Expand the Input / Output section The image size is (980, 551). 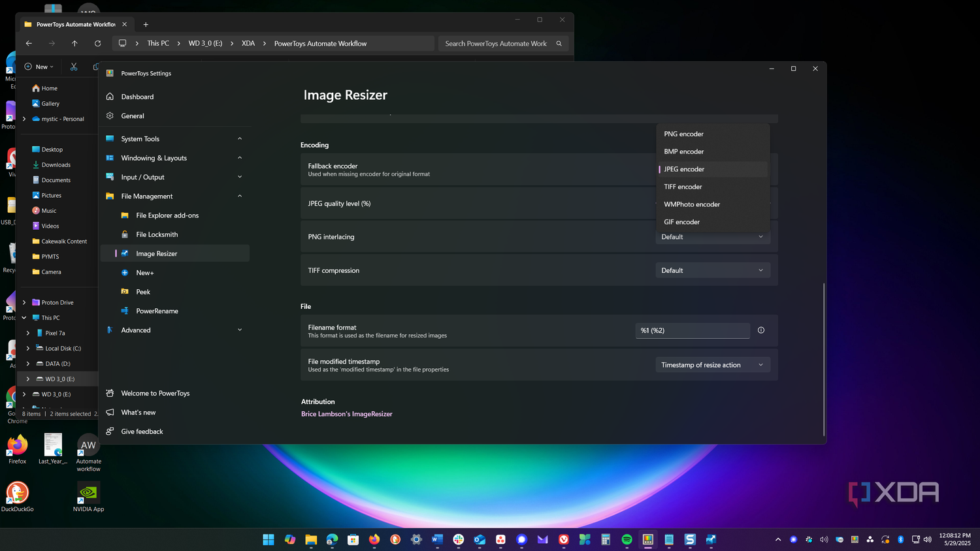(x=240, y=177)
